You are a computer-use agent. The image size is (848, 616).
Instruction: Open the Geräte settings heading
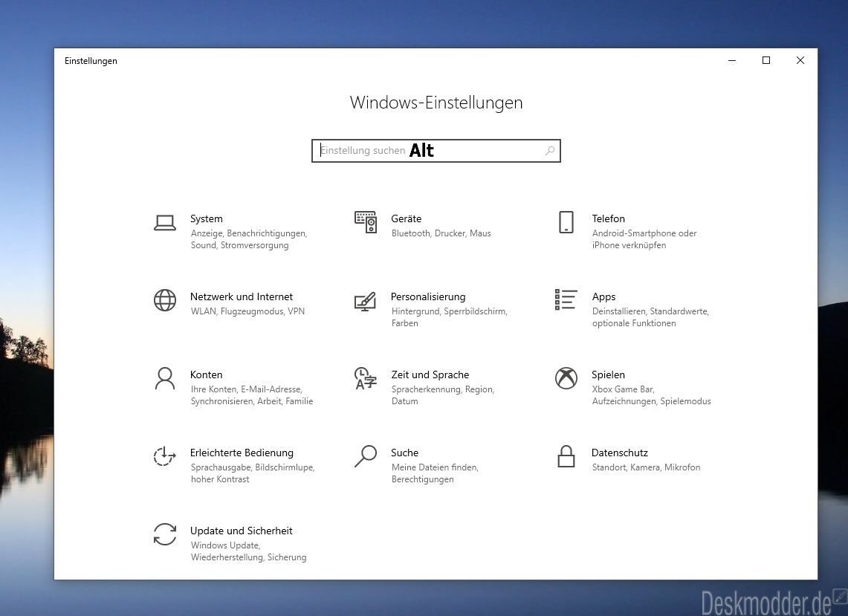point(406,218)
